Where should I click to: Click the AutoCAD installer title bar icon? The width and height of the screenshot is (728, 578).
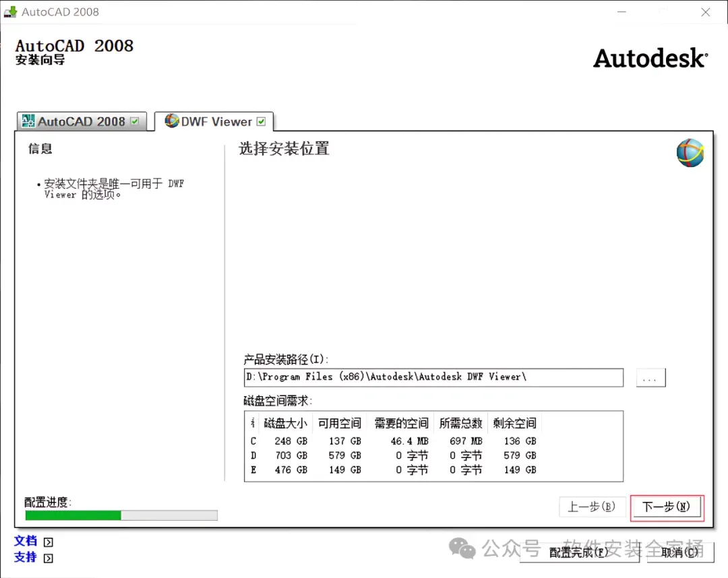click(x=10, y=11)
